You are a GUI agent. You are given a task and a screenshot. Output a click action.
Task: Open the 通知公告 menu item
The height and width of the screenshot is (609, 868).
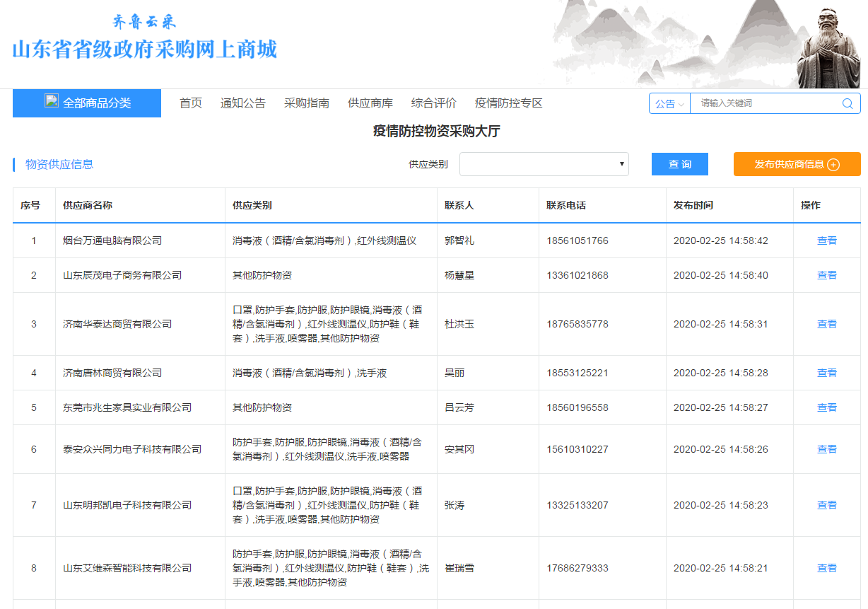click(x=242, y=103)
